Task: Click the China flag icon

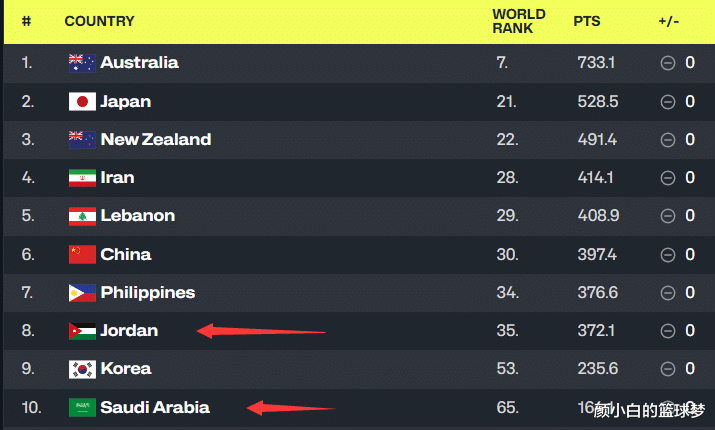Action: coord(82,254)
